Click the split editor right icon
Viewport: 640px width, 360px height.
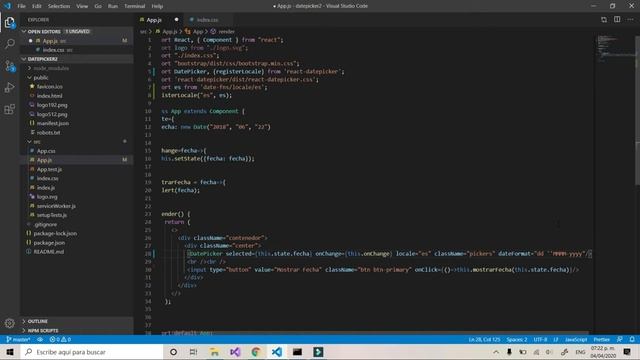617,20
